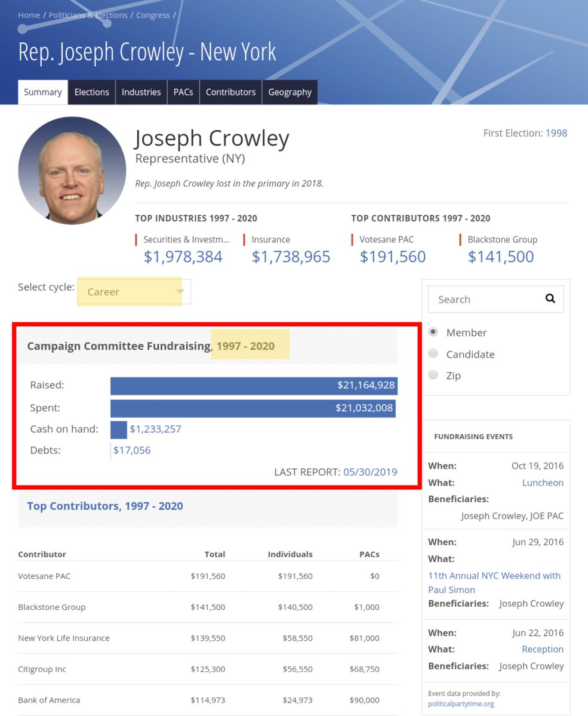Image resolution: width=588 pixels, height=716 pixels.
Task: Select the Member radio button
Action: (x=433, y=332)
